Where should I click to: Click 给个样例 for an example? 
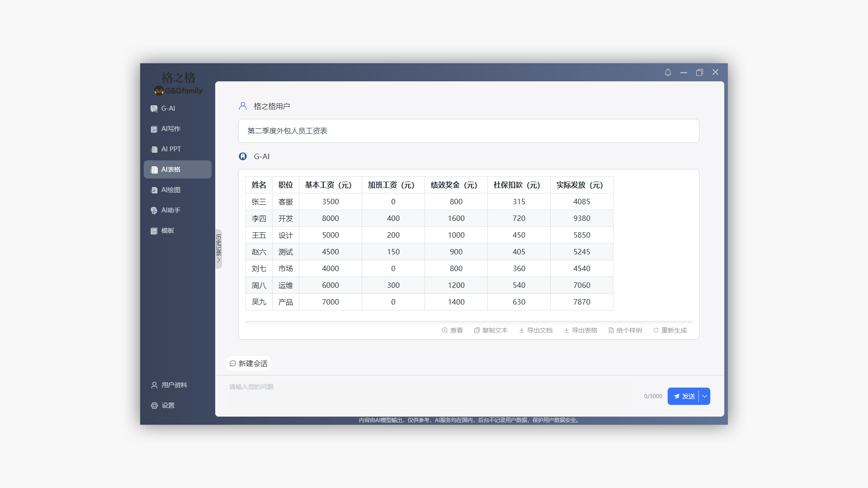pyautogui.click(x=625, y=330)
